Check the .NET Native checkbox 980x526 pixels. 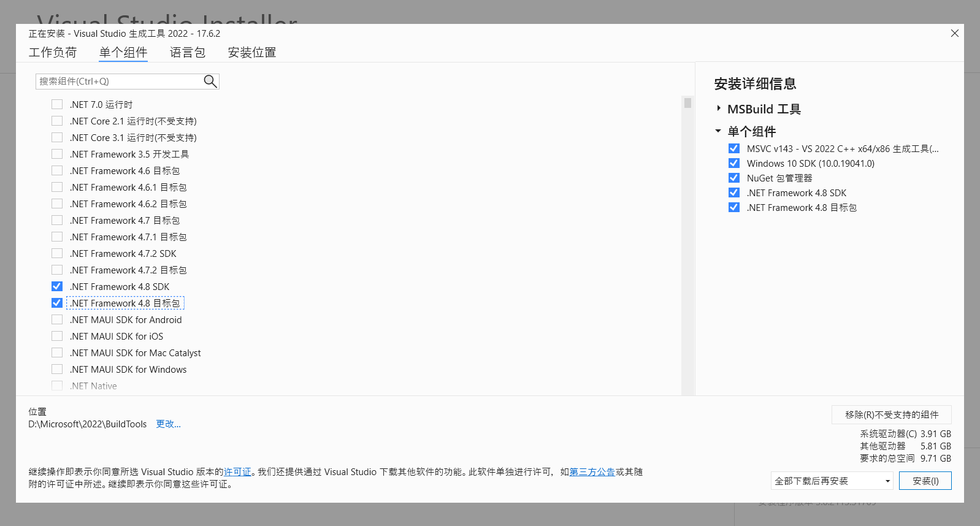[57, 386]
